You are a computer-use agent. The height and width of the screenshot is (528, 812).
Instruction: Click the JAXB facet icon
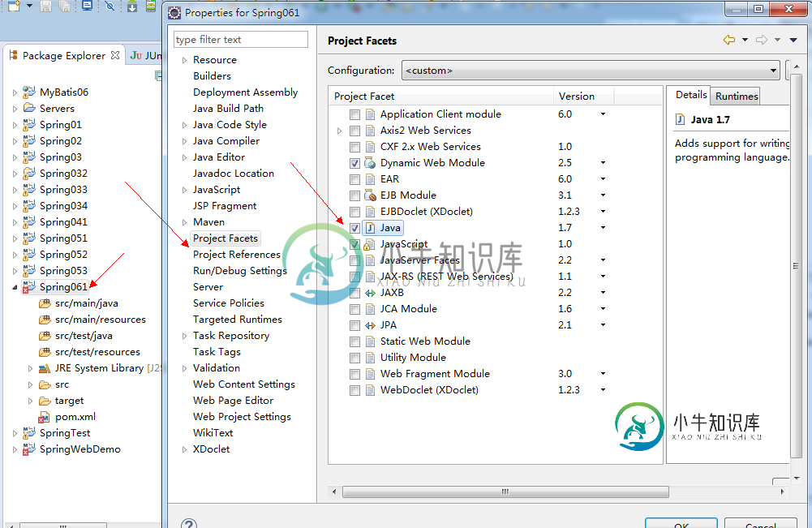pos(370,293)
